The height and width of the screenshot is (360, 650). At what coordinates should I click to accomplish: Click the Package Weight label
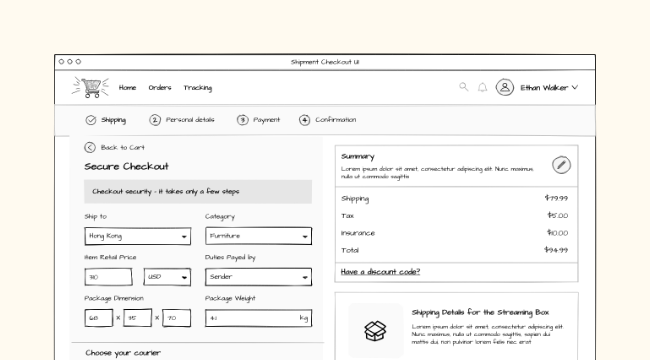pos(230,299)
